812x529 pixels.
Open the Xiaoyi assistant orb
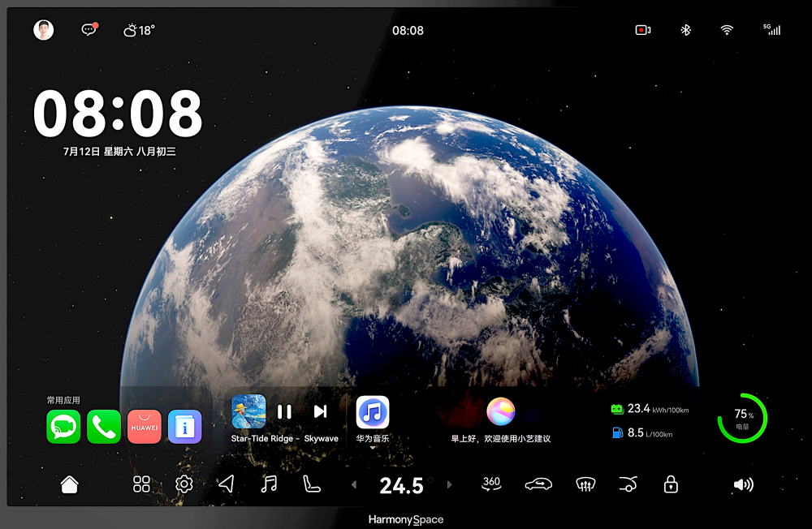(x=501, y=411)
